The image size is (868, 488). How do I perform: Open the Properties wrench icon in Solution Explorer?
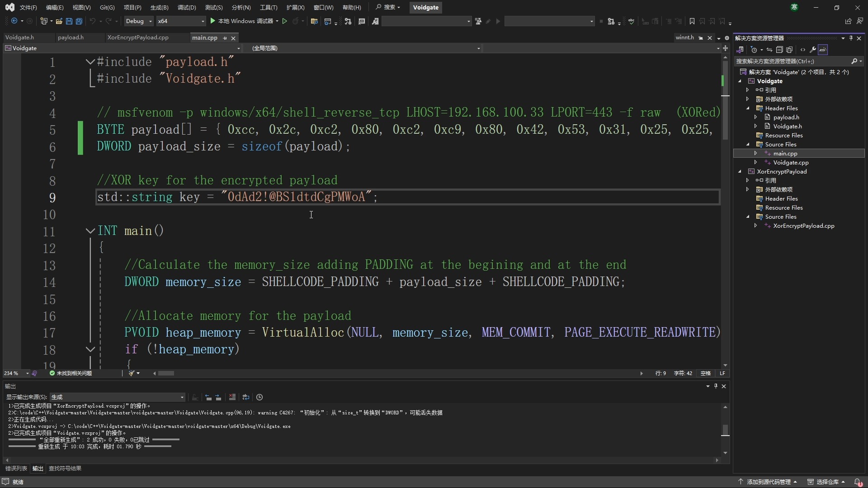tap(812, 50)
